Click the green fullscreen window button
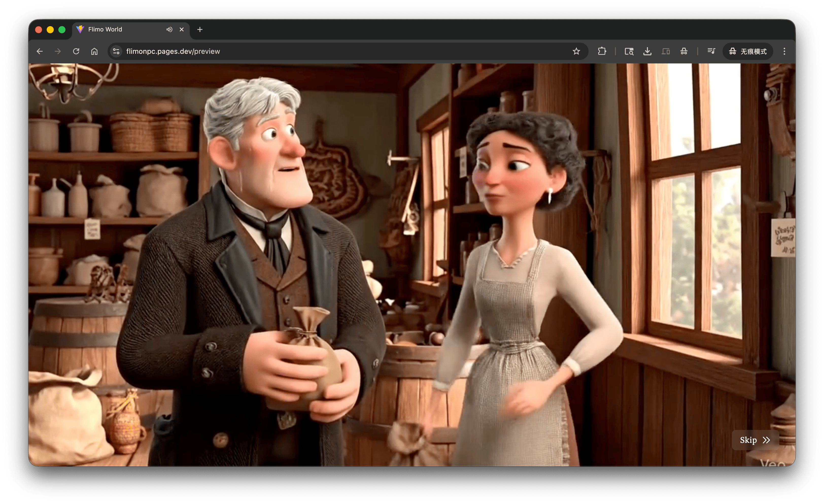This screenshot has width=824, height=504. coord(62,30)
